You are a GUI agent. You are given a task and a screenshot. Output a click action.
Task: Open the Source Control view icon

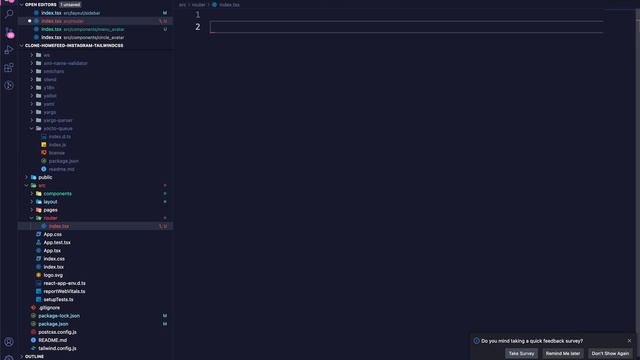point(9,32)
